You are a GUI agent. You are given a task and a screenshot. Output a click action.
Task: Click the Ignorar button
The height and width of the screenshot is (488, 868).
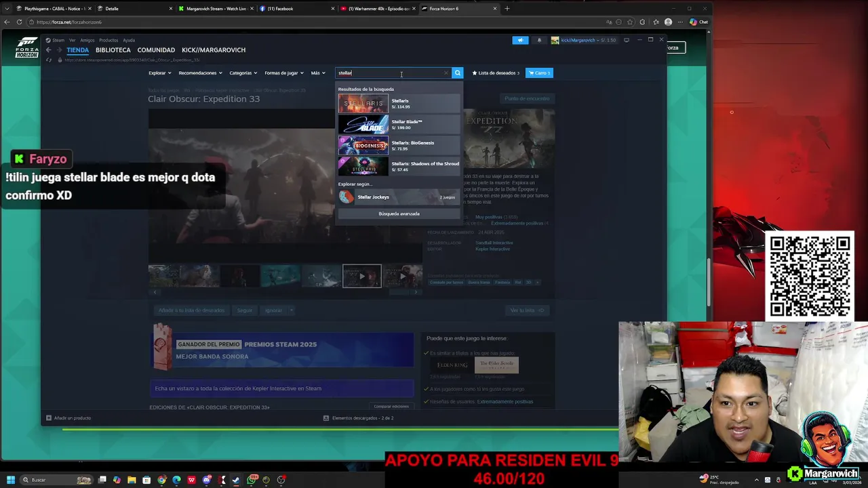tap(273, 310)
